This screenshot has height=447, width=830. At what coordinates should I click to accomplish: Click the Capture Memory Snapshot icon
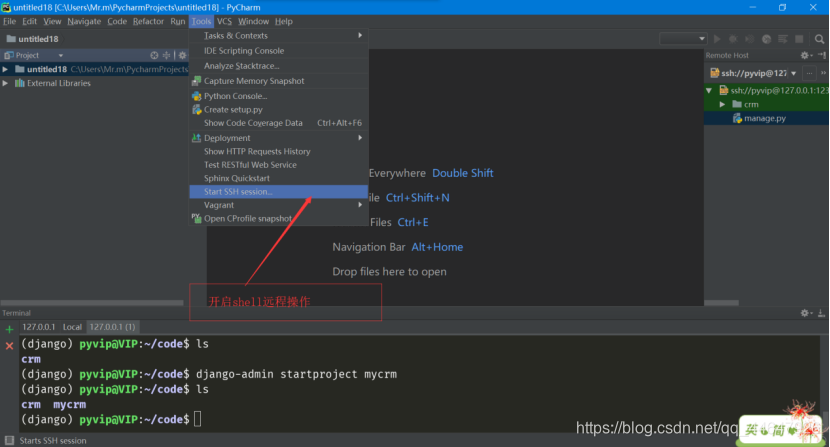[x=196, y=81]
